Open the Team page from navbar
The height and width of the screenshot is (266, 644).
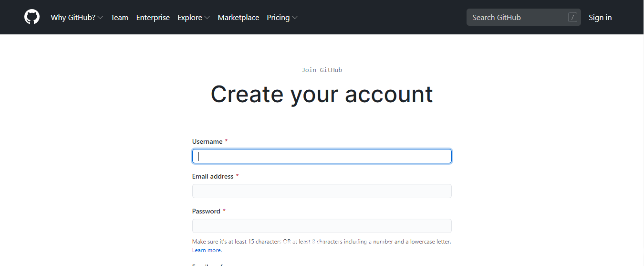point(119,18)
